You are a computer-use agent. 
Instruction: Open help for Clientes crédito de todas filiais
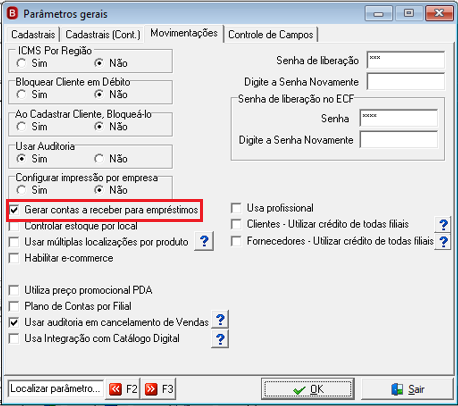tap(443, 225)
